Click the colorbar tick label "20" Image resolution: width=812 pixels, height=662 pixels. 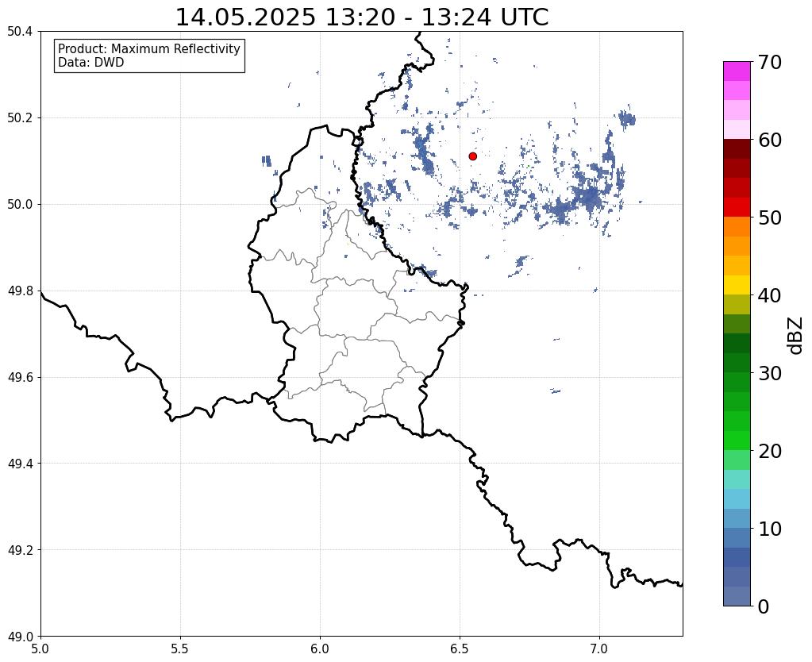pos(768,451)
